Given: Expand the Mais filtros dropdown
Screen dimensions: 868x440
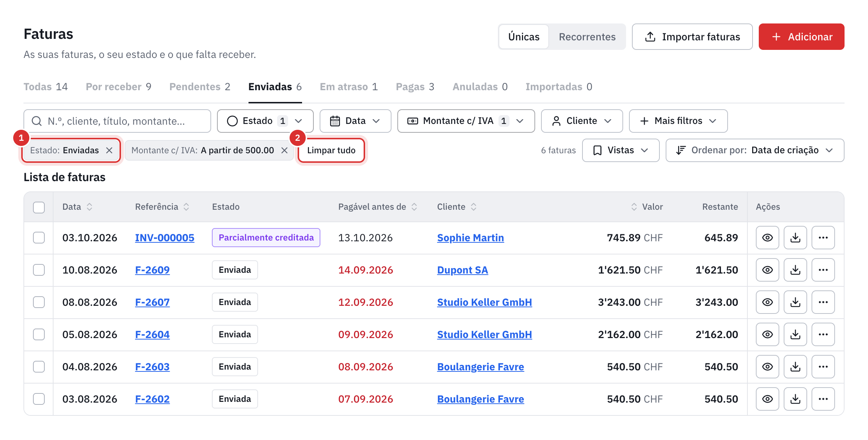Looking at the screenshot, I should tap(678, 121).
